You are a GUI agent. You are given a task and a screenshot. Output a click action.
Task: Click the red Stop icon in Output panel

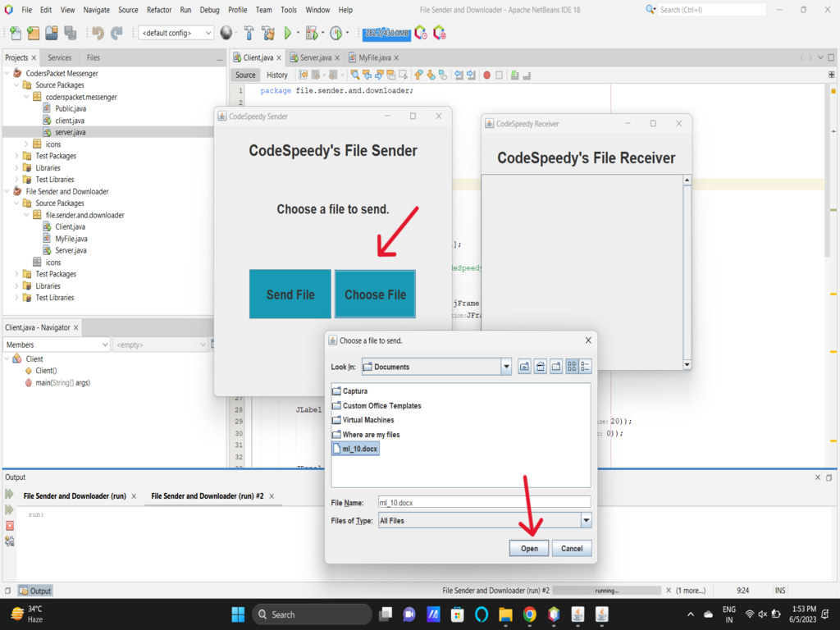[9, 526]
